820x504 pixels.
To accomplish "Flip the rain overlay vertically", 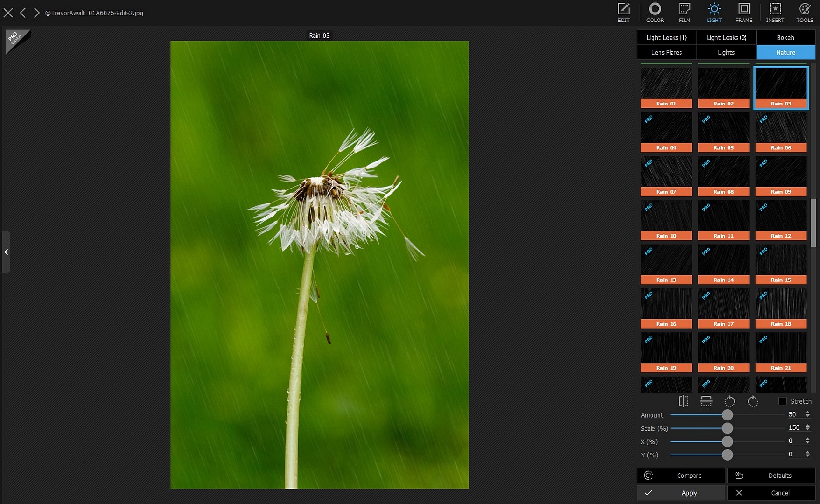I will tap(706, 401).
